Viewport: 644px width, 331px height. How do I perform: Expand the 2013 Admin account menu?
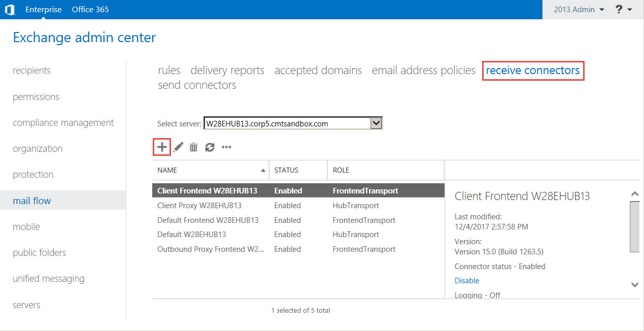[x=579, y=10]
